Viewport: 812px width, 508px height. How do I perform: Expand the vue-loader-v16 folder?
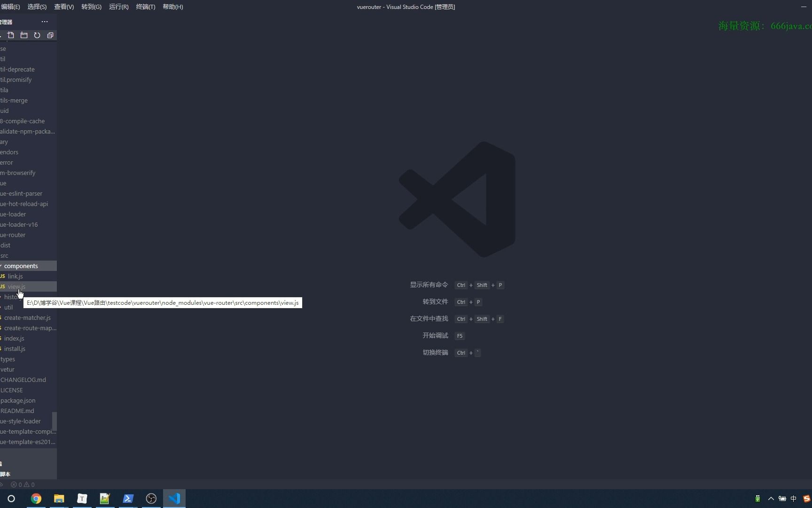click(x=28, y=224)
